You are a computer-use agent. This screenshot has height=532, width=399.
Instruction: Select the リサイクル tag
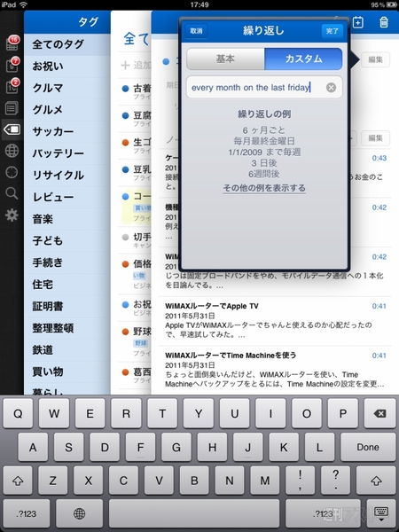tap(67, 175)
